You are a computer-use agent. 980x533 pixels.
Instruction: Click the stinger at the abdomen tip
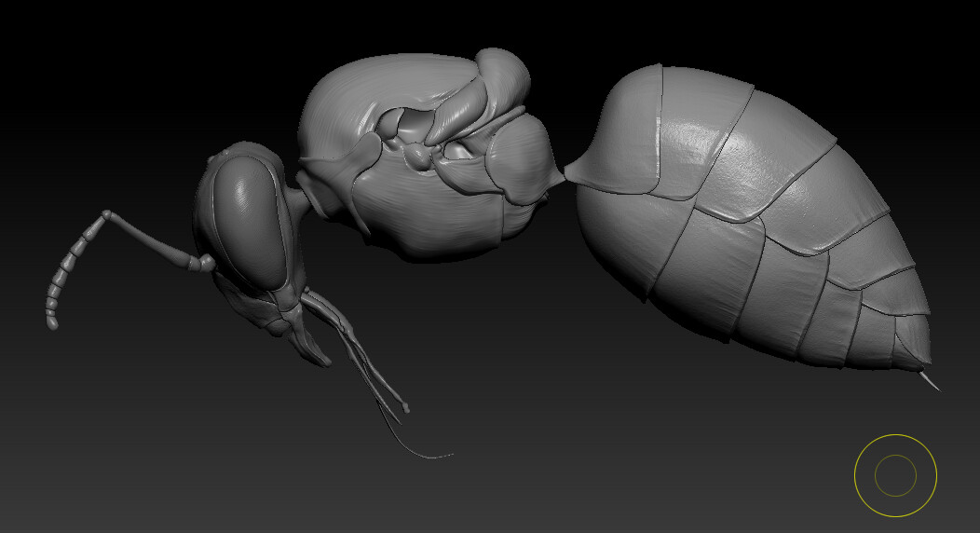[930, 381]
